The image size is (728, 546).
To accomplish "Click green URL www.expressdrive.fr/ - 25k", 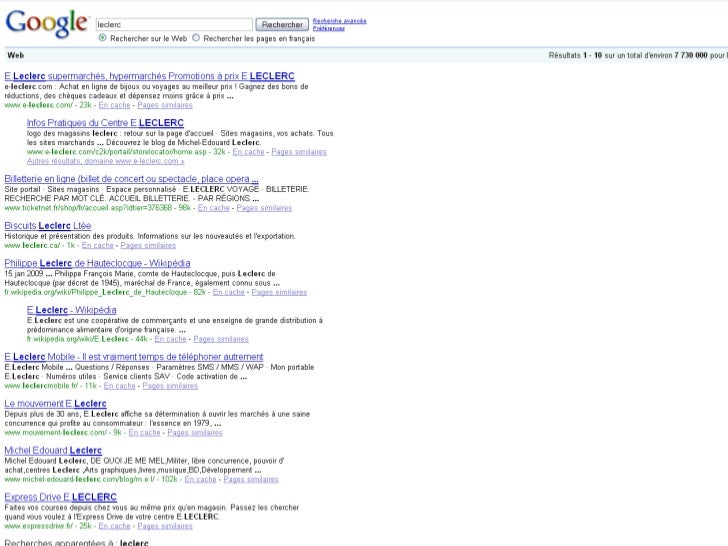I will click(x=48, y=526).
